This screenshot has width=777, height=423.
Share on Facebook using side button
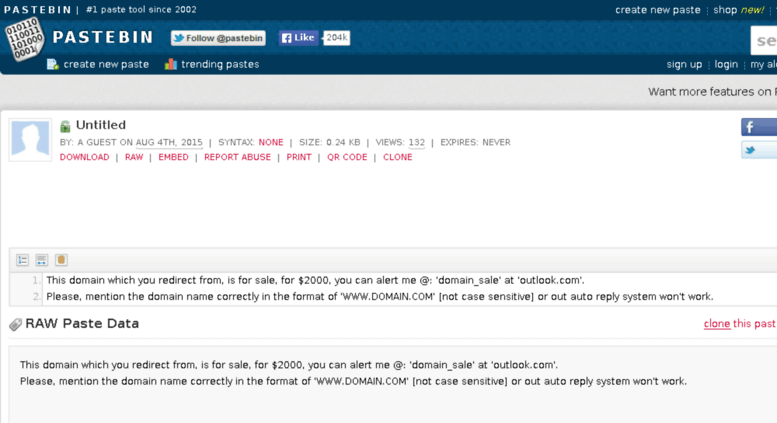759,127
